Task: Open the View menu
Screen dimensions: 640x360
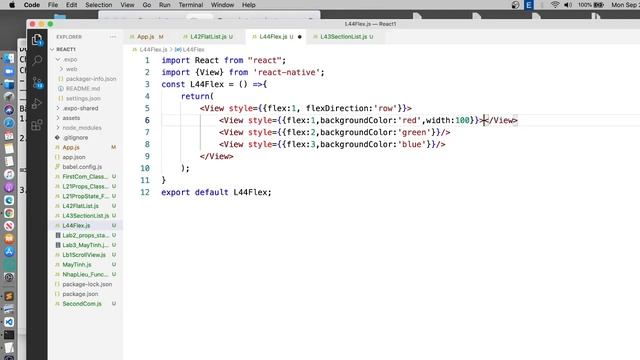Action: tap(127, 5)
